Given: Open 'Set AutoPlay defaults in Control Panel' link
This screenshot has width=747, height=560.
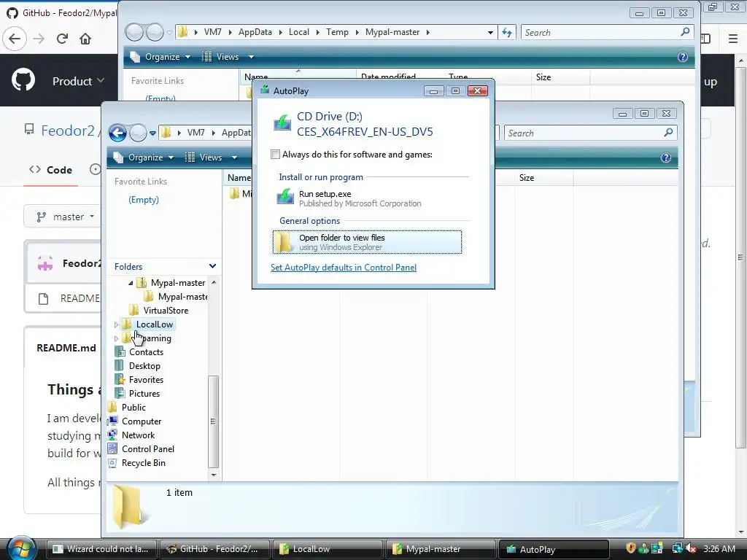Looking at the screenshot, I should (x=344, y=268).
